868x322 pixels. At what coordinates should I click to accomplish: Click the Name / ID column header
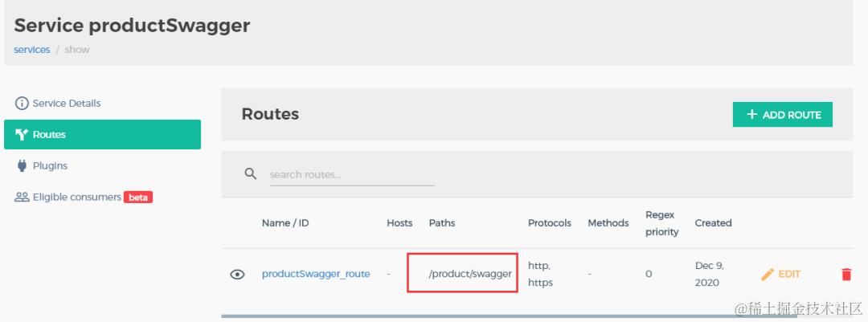pyautogui.click(x=285, y=223)
